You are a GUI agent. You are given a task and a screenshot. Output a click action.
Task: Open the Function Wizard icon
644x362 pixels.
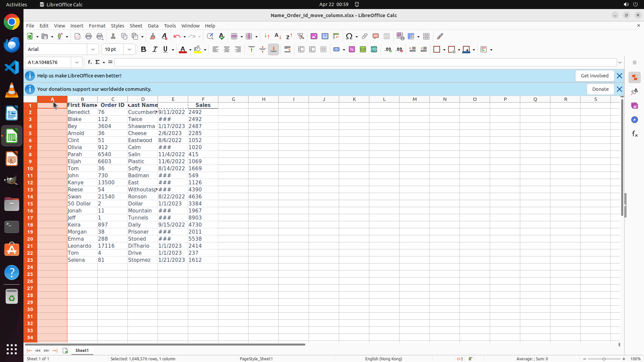pyautogui.click(x=90, y=62)
